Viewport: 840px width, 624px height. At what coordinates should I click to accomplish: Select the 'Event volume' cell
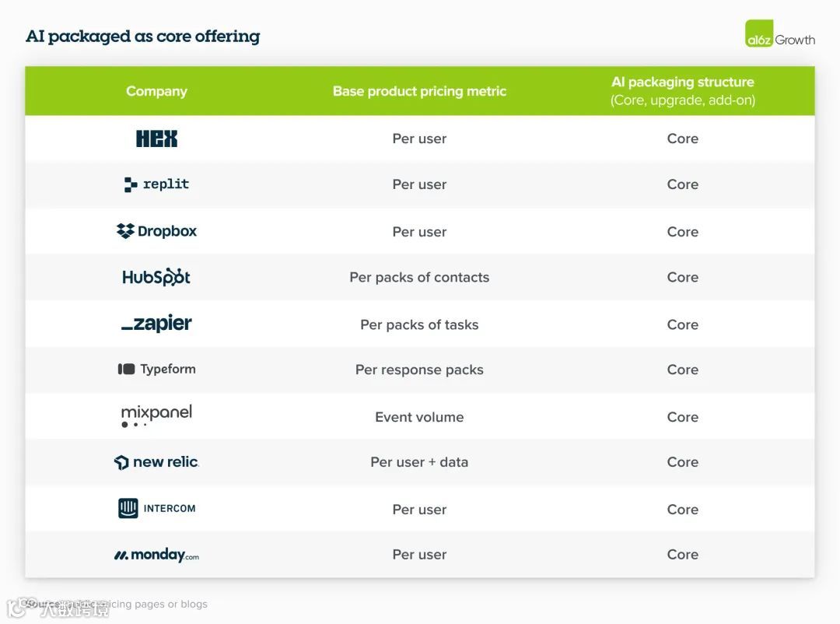pyautogui.click(x=419, y=417)
